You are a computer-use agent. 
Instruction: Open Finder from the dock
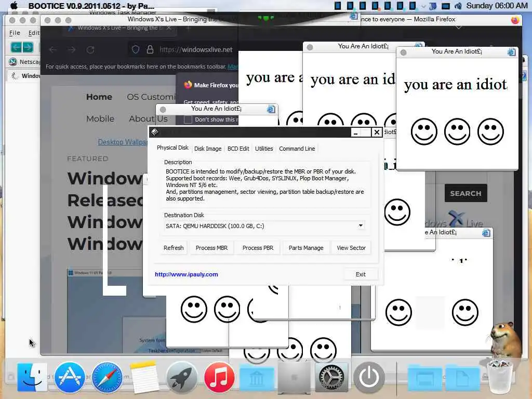[x=32, y=377]
